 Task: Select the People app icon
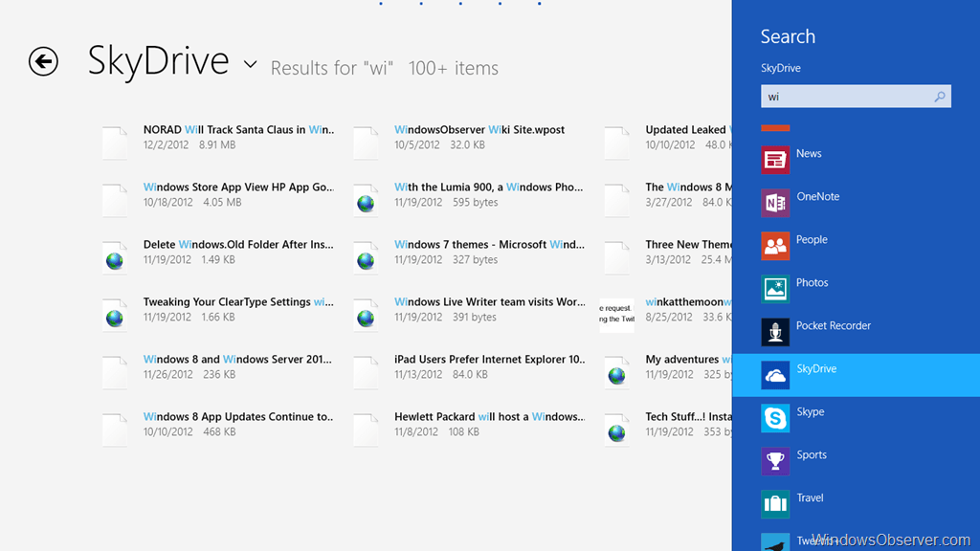775,246
